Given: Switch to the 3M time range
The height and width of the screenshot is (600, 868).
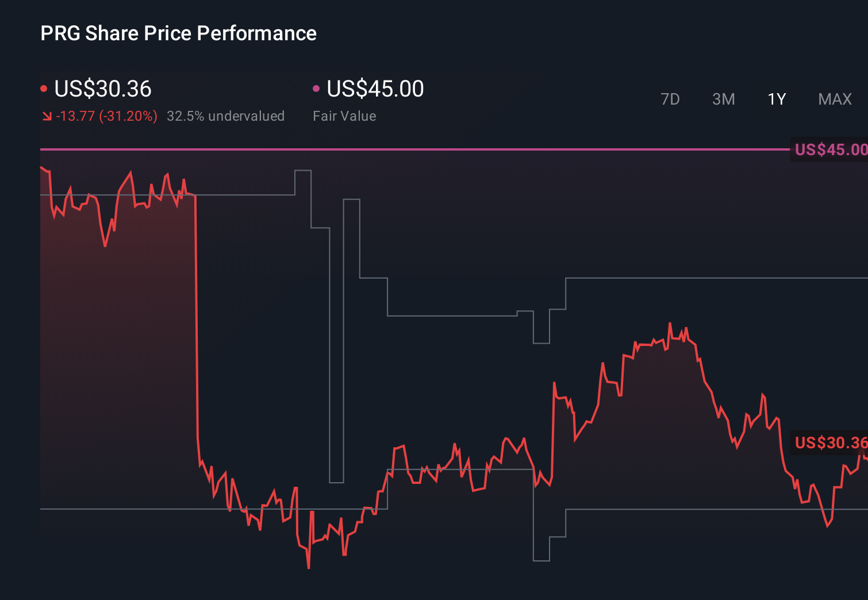Looking at the screenshot, I should tap(723, 99).
